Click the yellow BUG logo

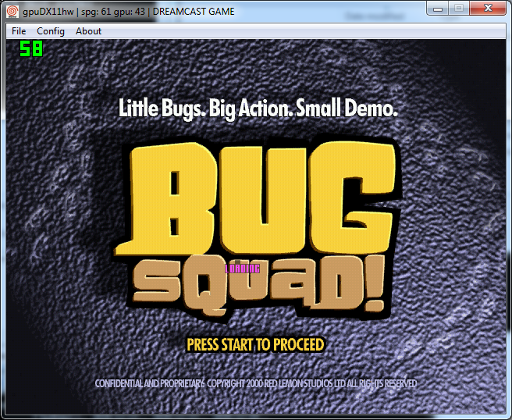(x=256, y=199)
